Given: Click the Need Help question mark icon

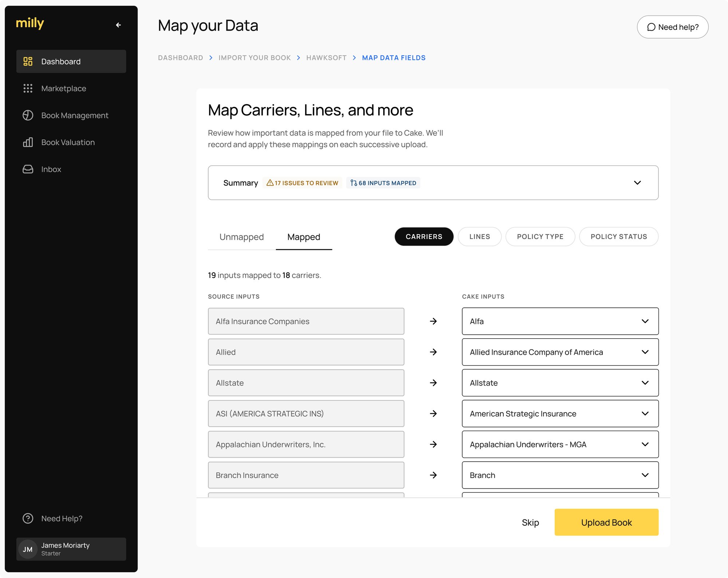Looking at the screenshot, I should tap(28, 518).
